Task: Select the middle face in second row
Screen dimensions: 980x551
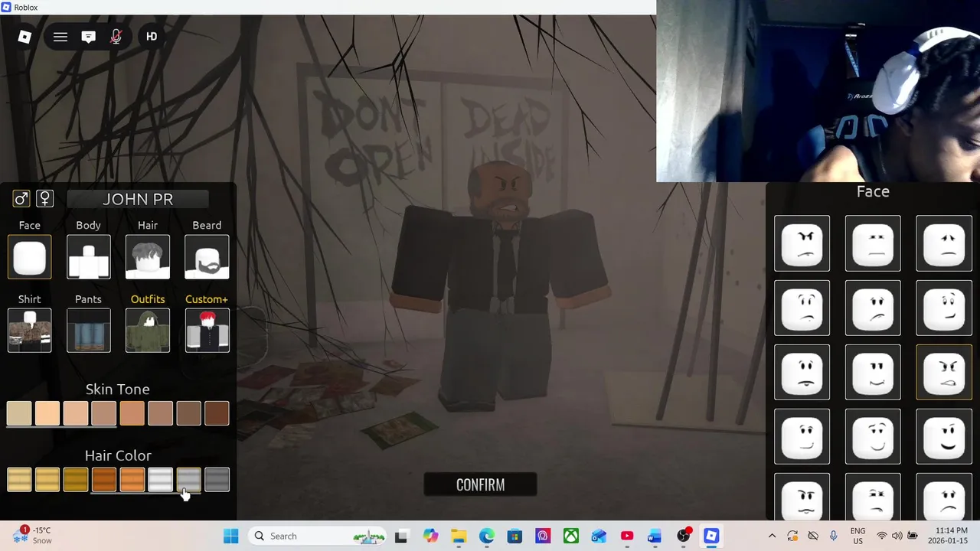Action: coord(873,308)
